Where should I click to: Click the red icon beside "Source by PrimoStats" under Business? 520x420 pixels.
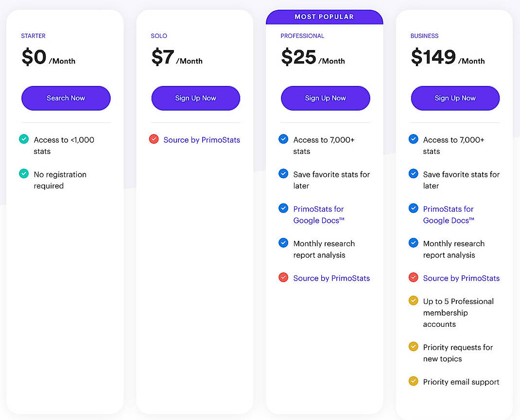click(413, 277)
